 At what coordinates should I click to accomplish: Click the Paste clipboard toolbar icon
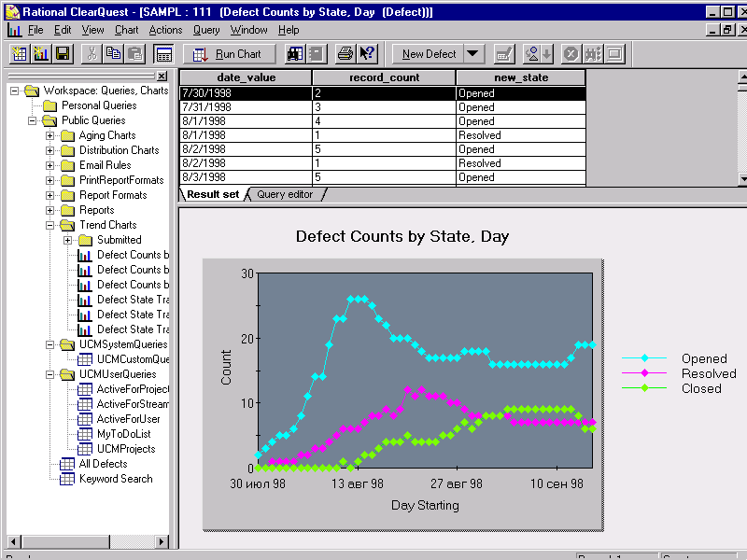[x=135, y=54]
